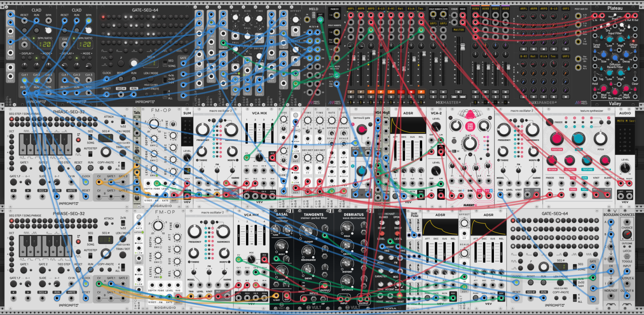Toggle AUTOSTEP switch on bottom-row PHRASE-SEQ-32
This screenshot has width=644, height=315.
pos(90,255)
